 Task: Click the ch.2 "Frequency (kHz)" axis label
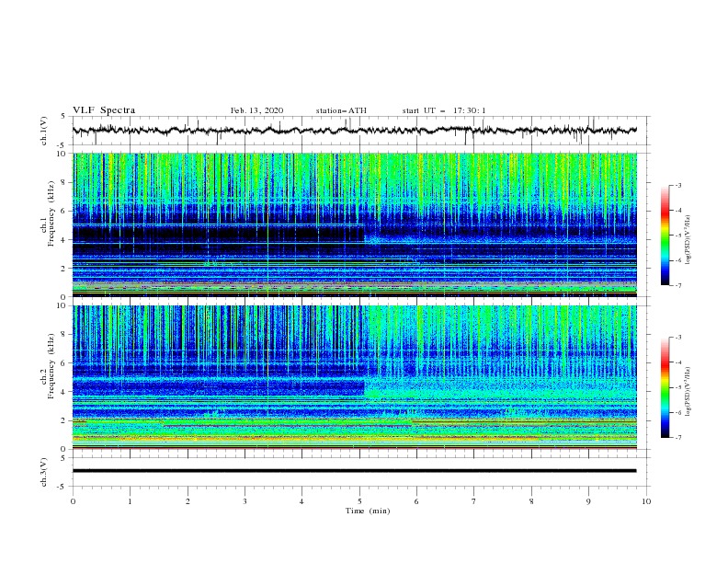point(51,366)
